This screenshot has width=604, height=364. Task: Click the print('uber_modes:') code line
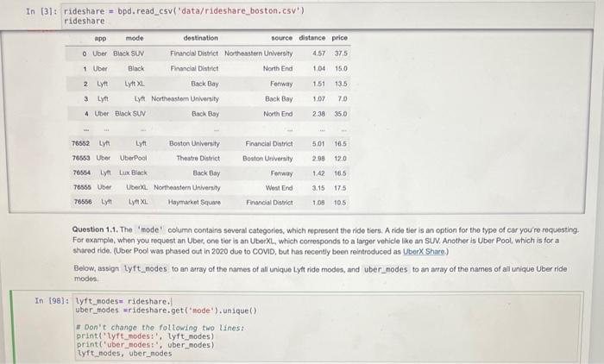click(x=145, y=345)
